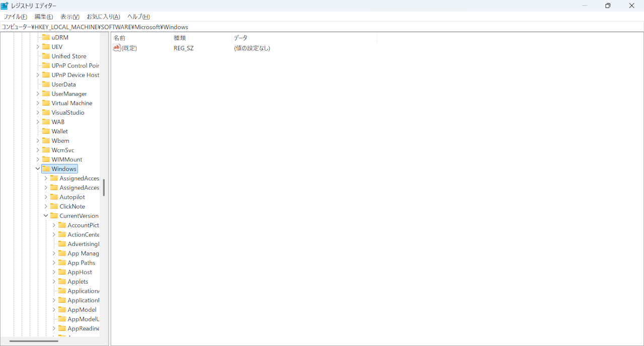644x346 pixels.
Task: Click the UserData folder icon
Action: tap(46, 84)
